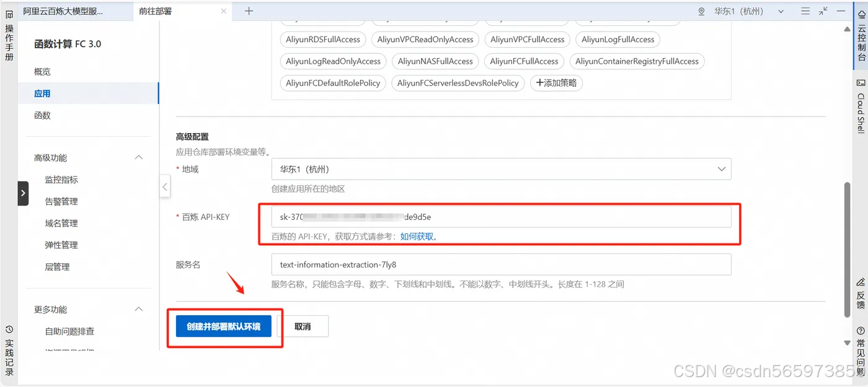Collapse the 高级功能 section

tap(139, 158)
